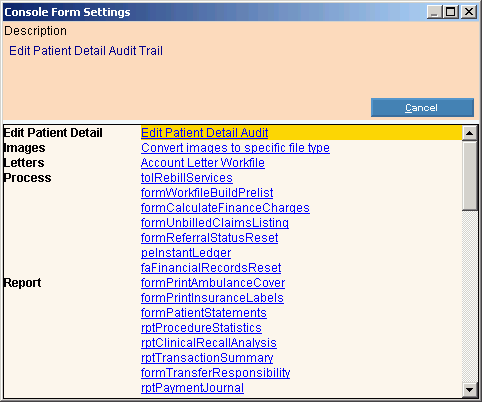Open formCalculateFinanceCharges link
482x402 pixels.
point(225,208)
